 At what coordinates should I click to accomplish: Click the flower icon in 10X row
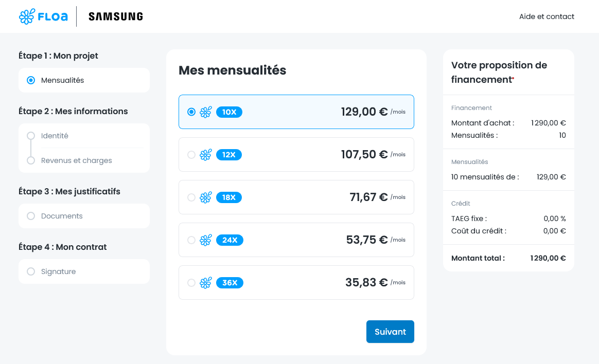(x=205, y=112)
